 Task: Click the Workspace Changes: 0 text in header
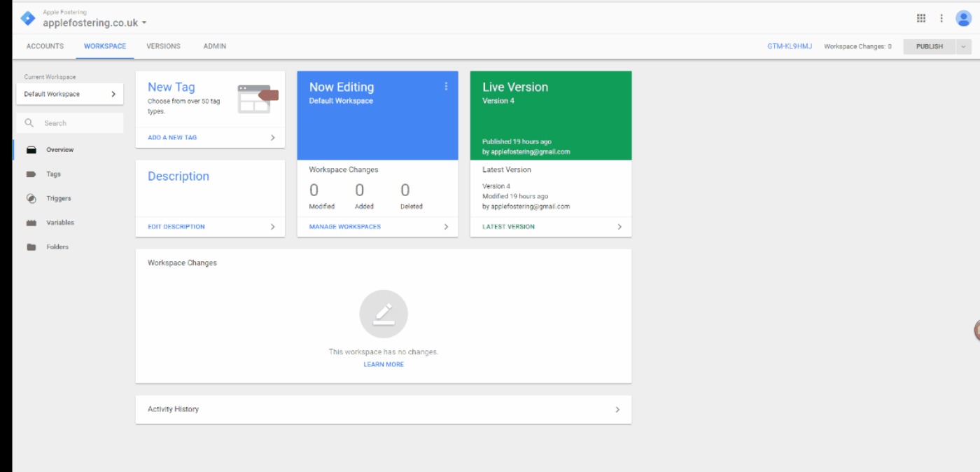[858, 47]
